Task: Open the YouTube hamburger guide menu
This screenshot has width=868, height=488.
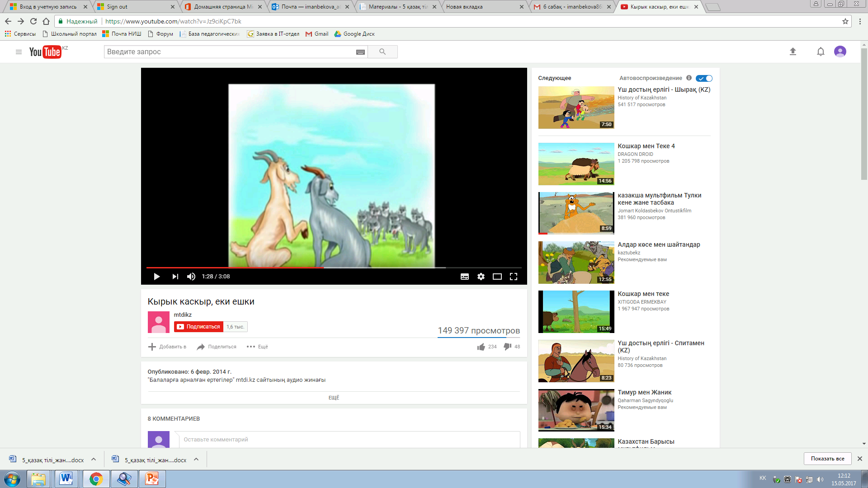Action: click(x=19, y=52)
